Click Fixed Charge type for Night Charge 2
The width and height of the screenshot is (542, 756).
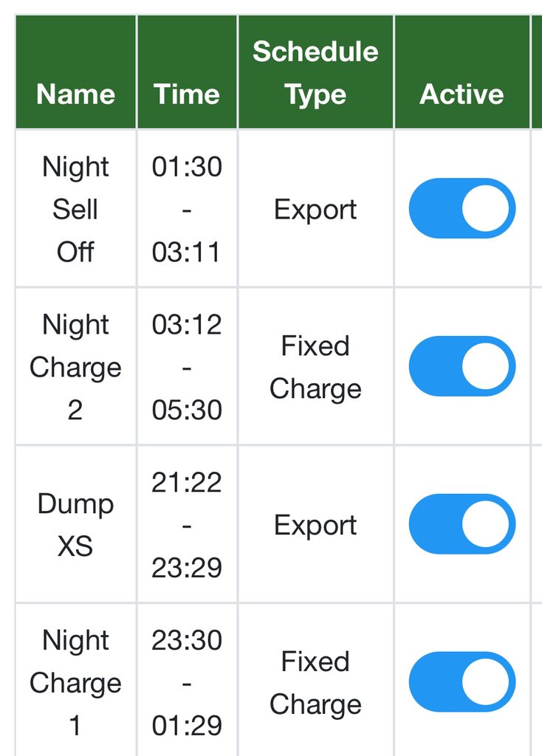pyautogui.click(x=315, y=367)
